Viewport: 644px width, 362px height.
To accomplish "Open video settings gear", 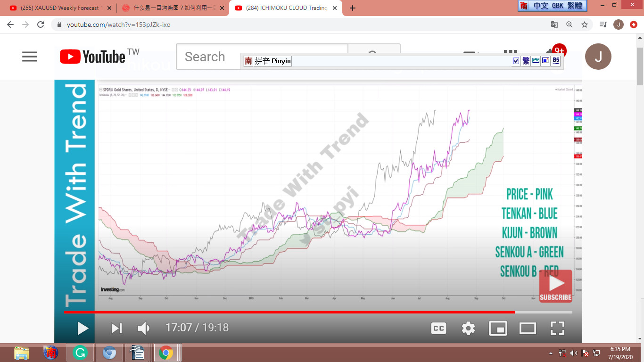I will pyautogui.click(x=468, y=328).
